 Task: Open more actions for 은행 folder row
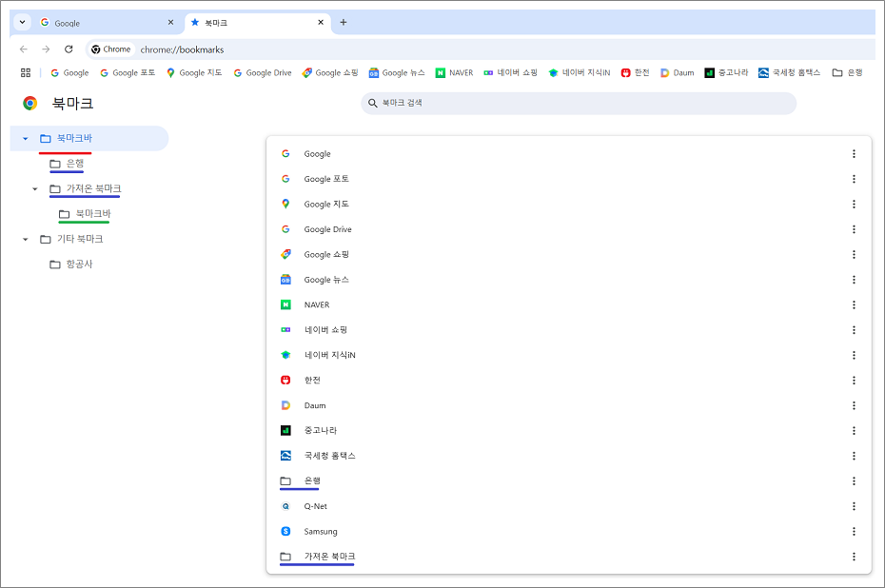click(854, 480)
